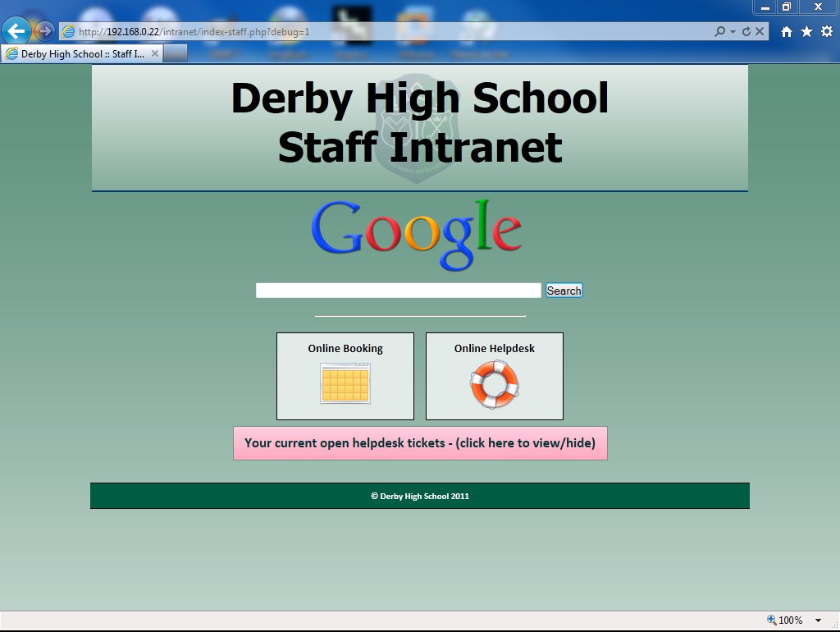The width and height of the screenshot is (840, 632).
Task: Open Favorites with the star icon
Action: (x=806, y=32)
